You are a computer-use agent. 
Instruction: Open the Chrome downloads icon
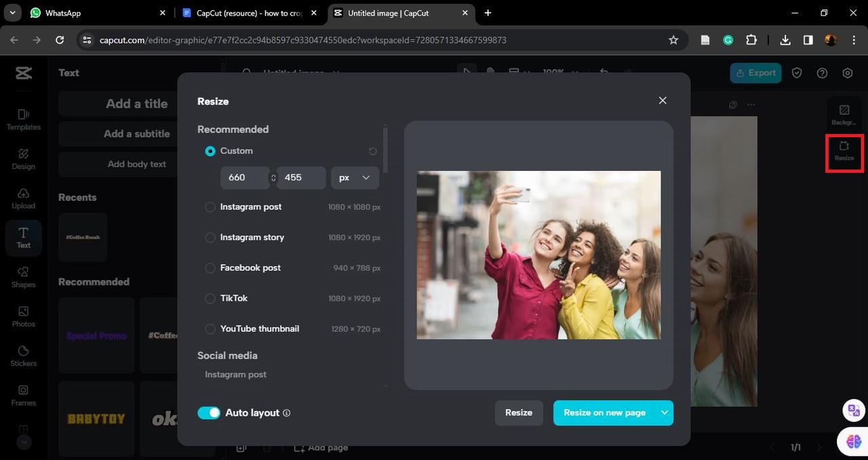tap(785, 40)
